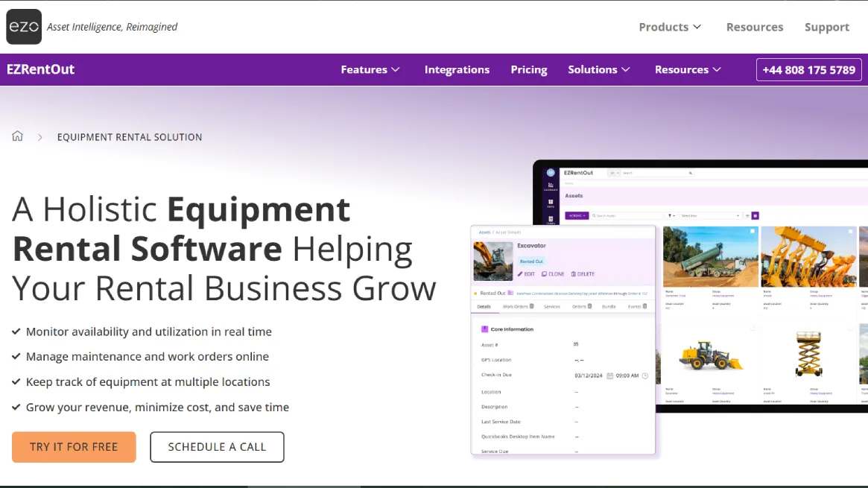The height and width of the screenshot is (488, 868).
Task: Click the Delete trash icon for Excavator
Action: 574,274
